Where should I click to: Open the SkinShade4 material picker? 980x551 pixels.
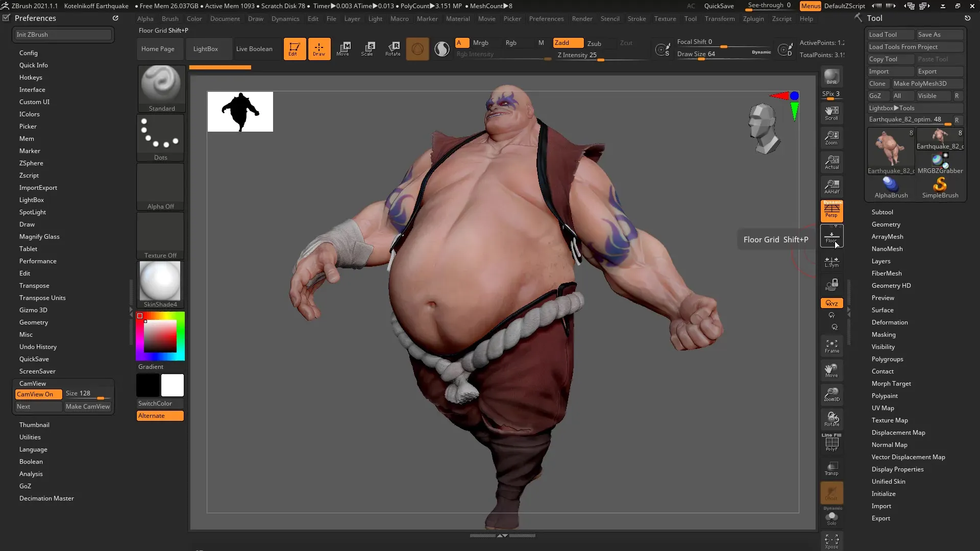[161, 285]
